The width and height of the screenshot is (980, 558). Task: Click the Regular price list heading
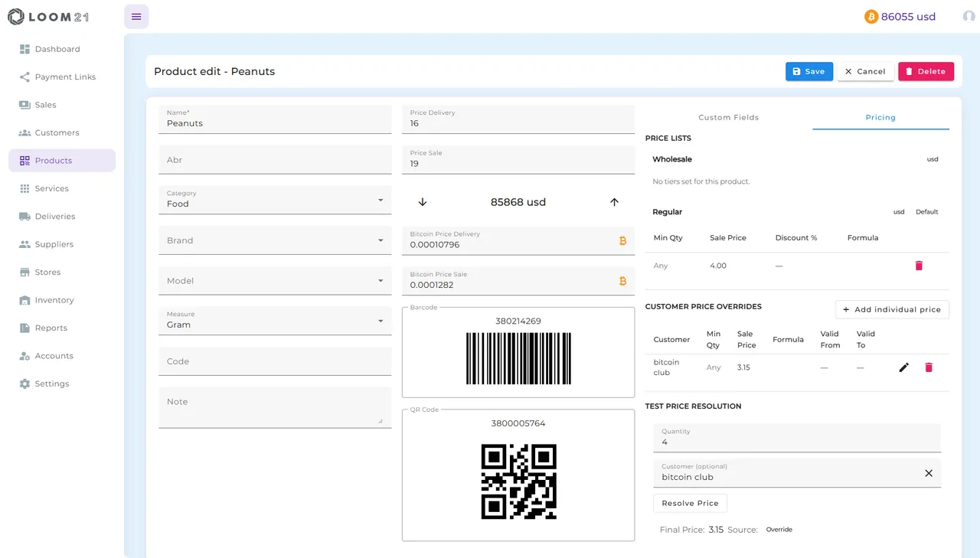tap(667, 212)
